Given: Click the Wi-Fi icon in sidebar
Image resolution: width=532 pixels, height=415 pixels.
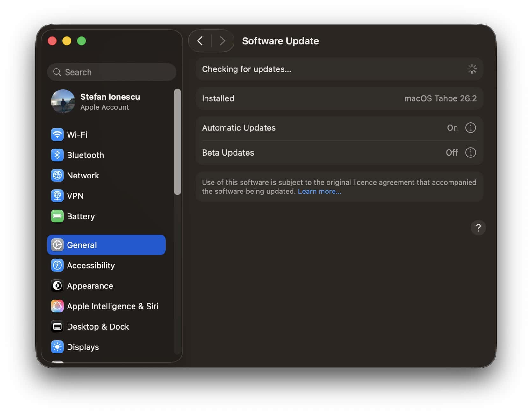Looking at the screenshot, I should pos(57,135).
